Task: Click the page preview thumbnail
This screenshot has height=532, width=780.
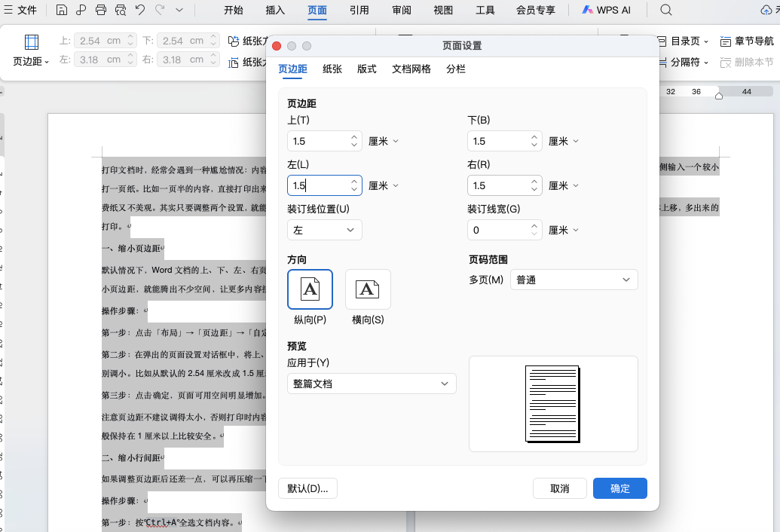Action: tap(553, 404)
